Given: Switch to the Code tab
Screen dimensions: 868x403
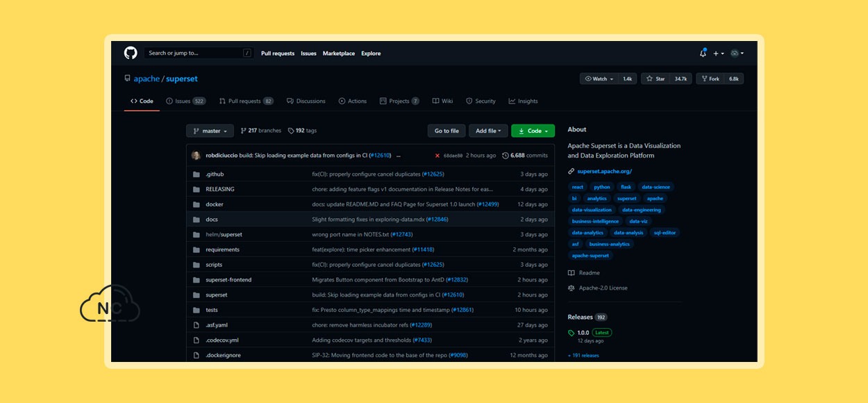Looking at the screenshot, I should pos(142,101).
